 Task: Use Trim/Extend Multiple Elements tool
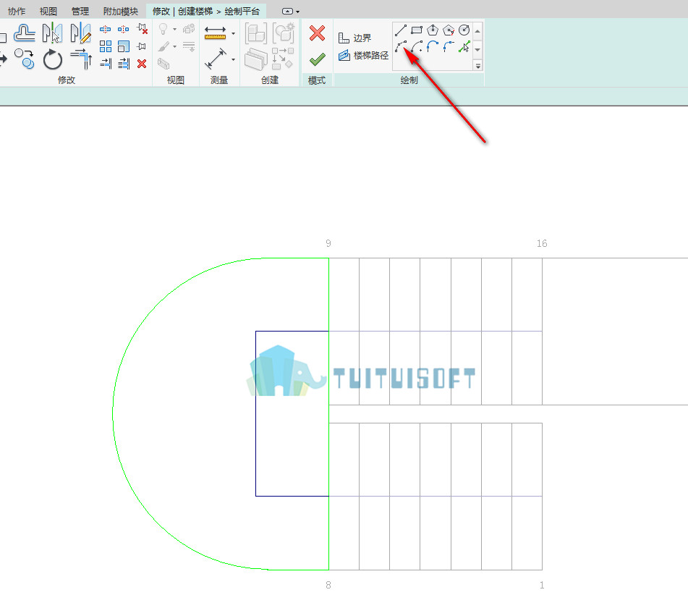124,64
